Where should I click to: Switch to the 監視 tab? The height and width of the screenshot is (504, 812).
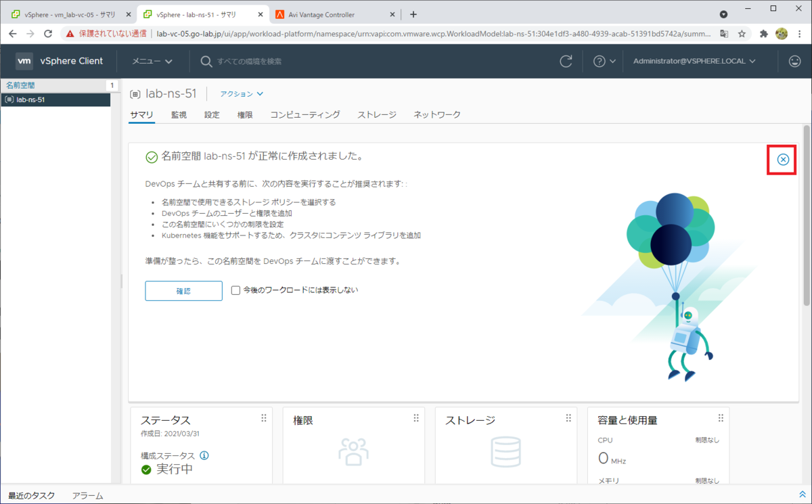(x=179, y=114)
